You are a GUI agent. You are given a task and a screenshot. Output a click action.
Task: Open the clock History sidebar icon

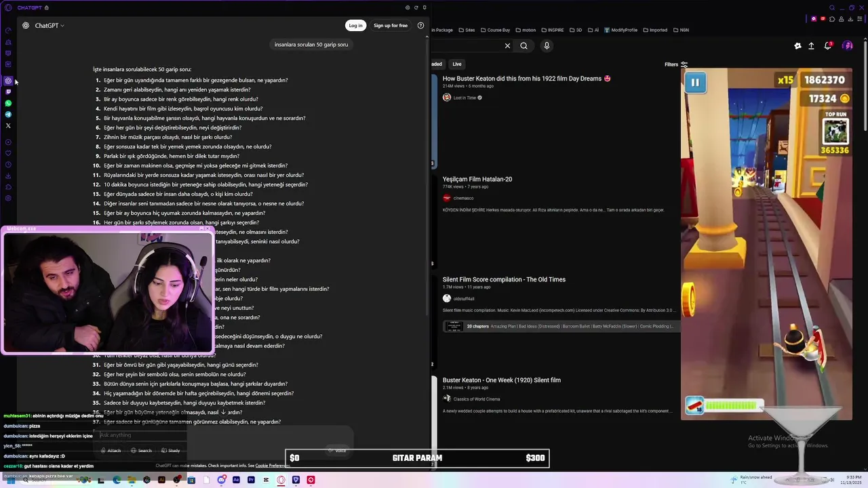[x=8, y=165]
